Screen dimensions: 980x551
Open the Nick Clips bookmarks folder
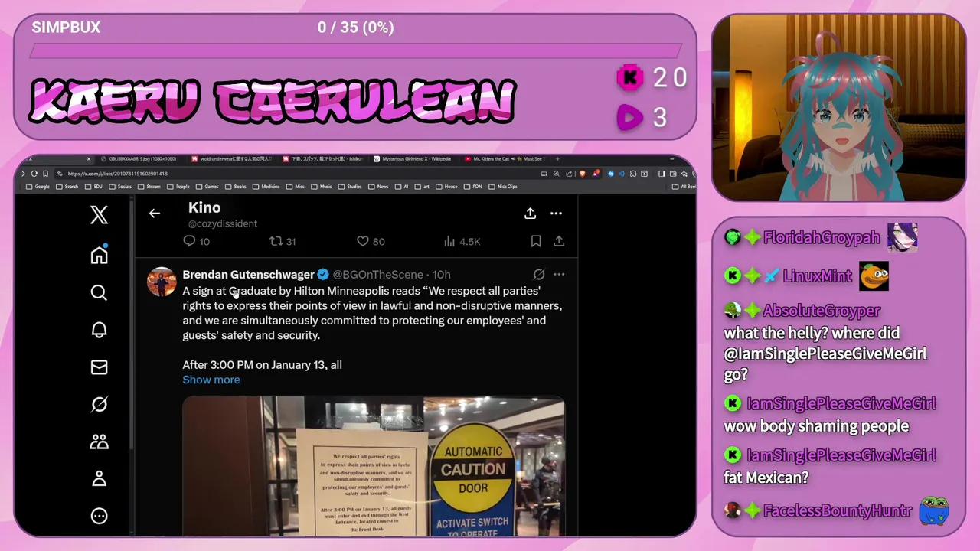(x=503, y=187)
